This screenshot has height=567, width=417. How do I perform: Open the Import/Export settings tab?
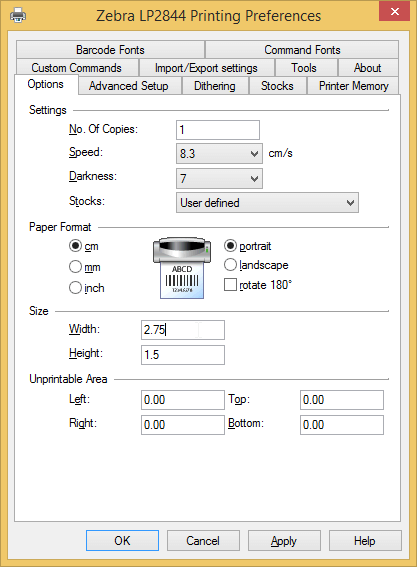206,68
